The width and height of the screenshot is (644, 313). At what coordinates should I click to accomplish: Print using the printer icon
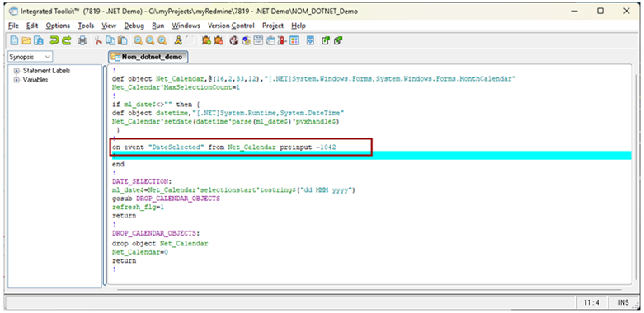(82, 40)
